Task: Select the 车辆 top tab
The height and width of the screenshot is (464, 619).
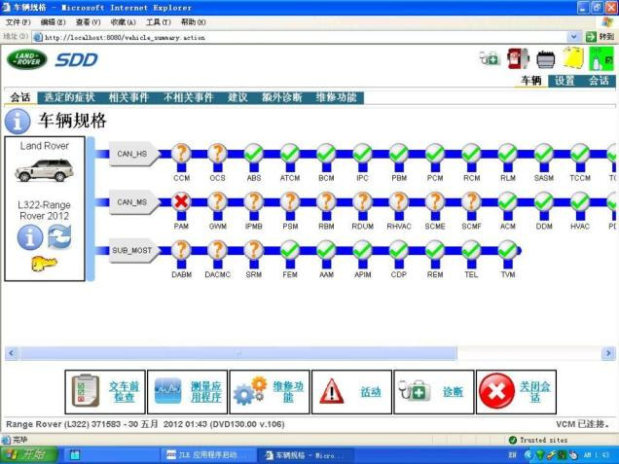Action: [x=531, y=81]
